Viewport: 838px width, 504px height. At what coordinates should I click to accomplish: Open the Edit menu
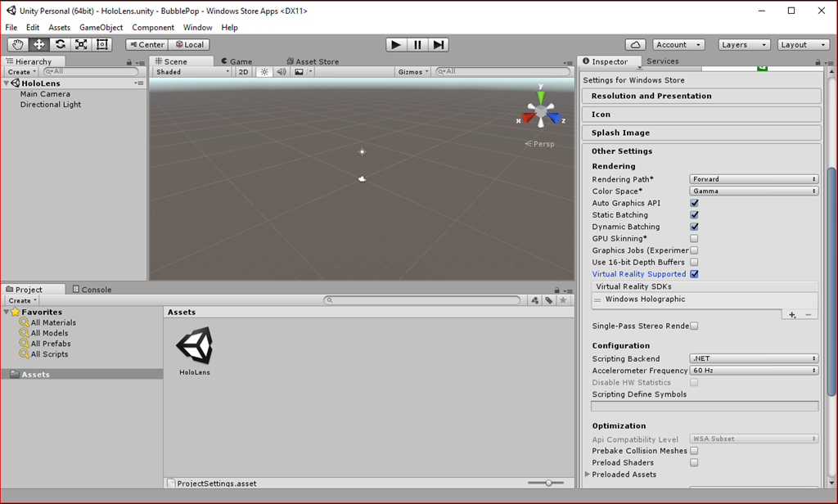(x=33, y=27)
